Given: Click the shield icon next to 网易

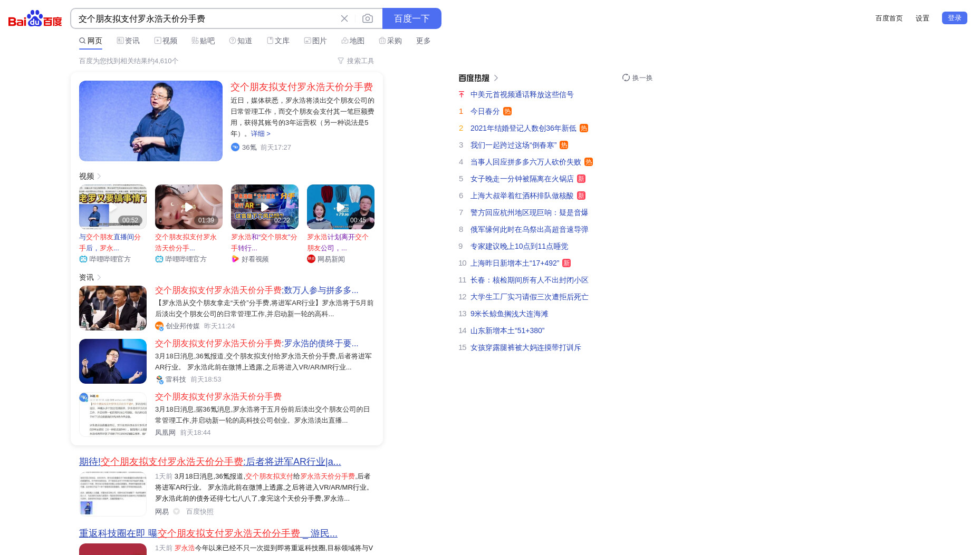Looking at the screenshot, I should pos(177,511).
